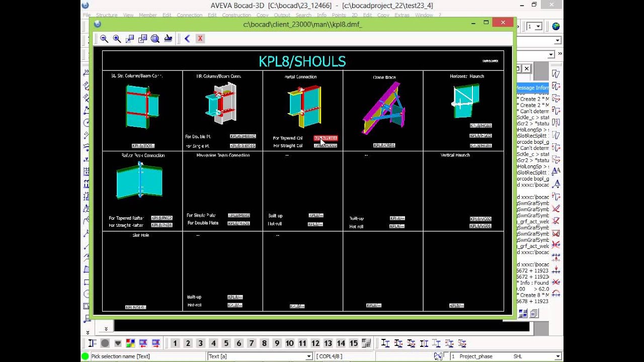Viewport: 644px width, 362px height.
Task: Select layer number 1 button
Action: pyautogui.click(x=175, y=343)
